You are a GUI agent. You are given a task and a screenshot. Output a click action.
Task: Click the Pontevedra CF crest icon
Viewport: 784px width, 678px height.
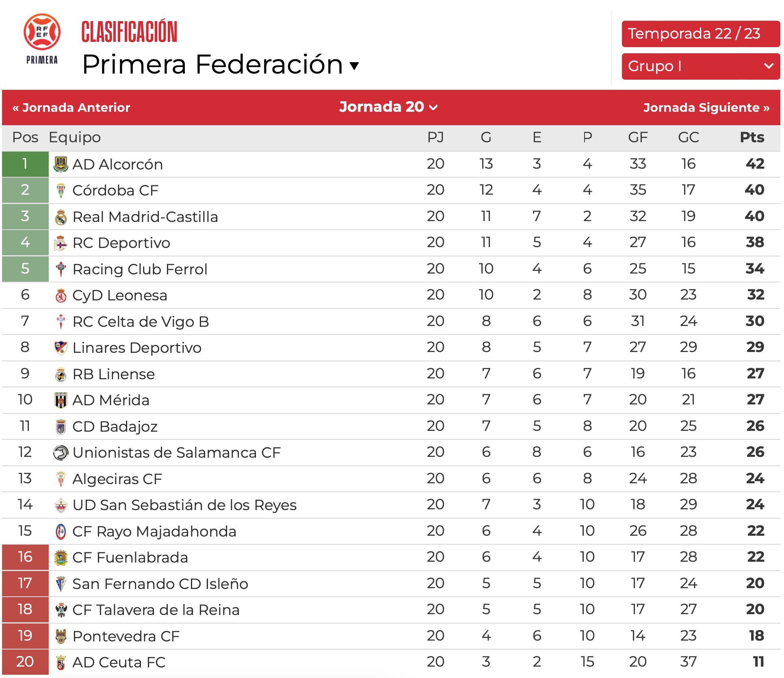[x=61, y=636]
